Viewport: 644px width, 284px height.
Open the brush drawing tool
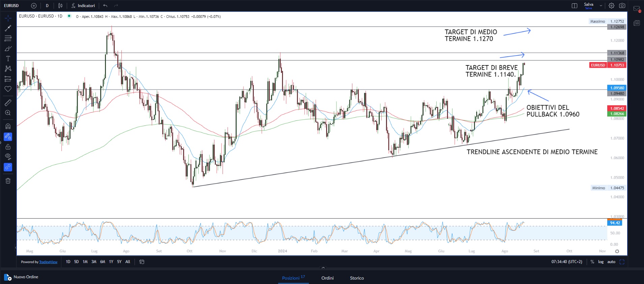pos(8,49)
